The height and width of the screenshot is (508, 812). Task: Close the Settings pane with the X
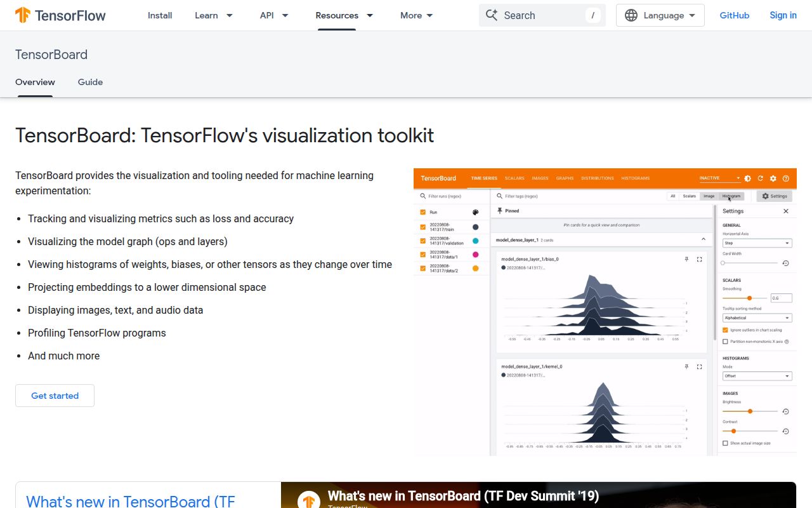[x=786, y=211]
